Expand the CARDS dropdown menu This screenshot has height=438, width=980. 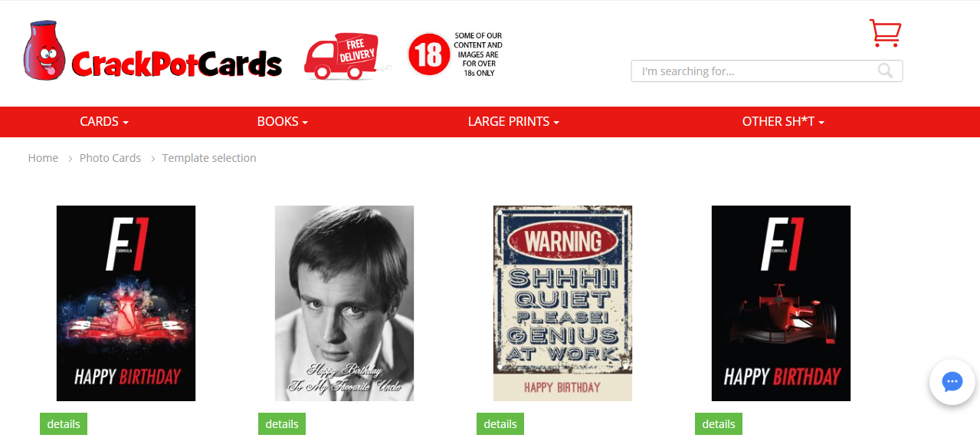(104, 121)
